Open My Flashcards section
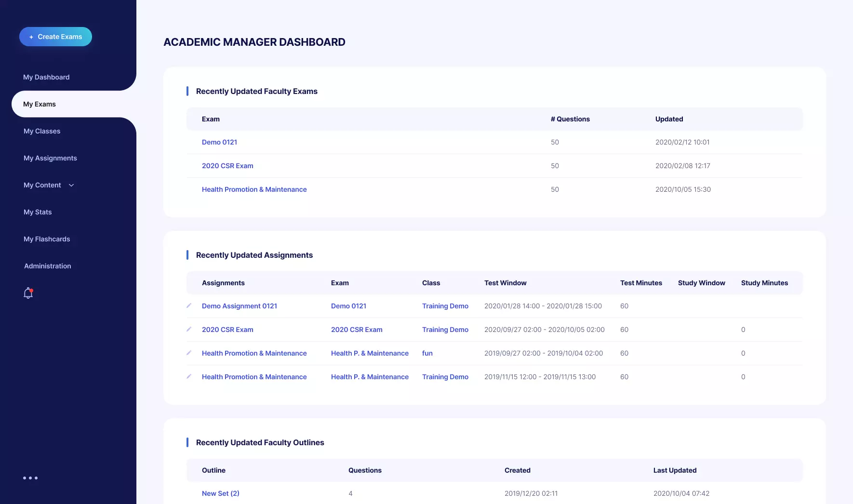The image size is (853, 504). 47,239
